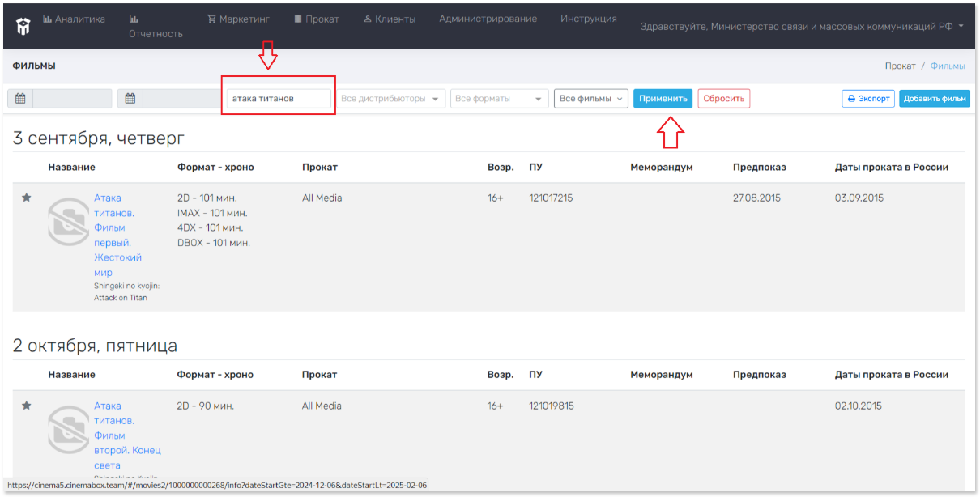Go to the Клиенты section
The image size is (980, 497).
tap(390, 19)
